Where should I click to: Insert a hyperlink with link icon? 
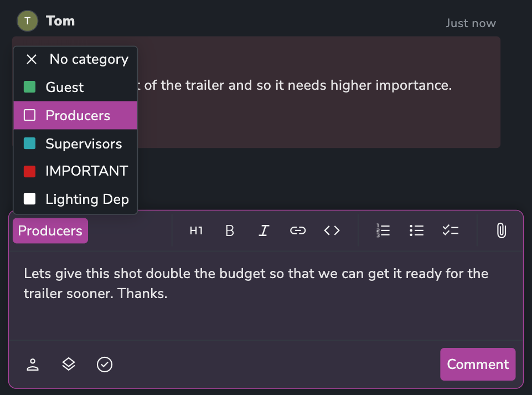click(x=298, y=230)
